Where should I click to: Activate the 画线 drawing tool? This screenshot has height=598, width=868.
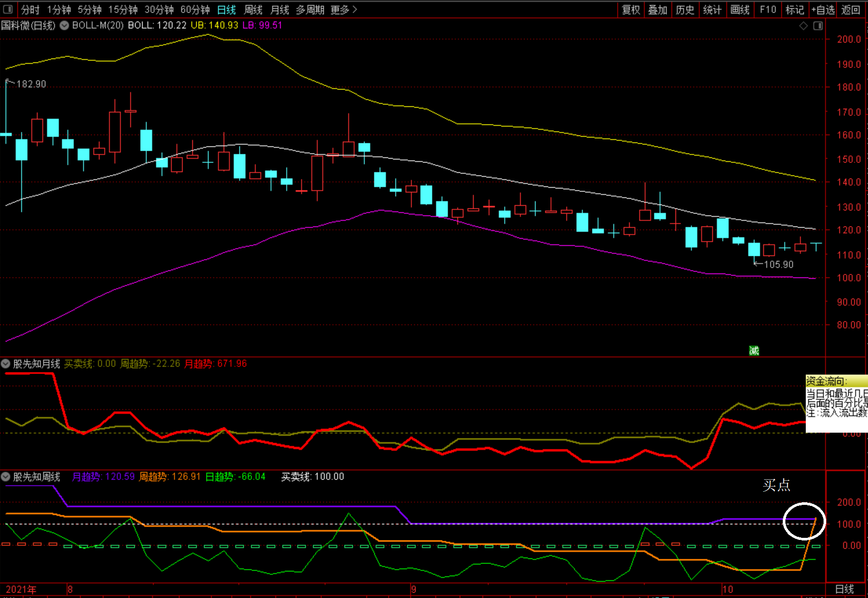click(740, 9)
